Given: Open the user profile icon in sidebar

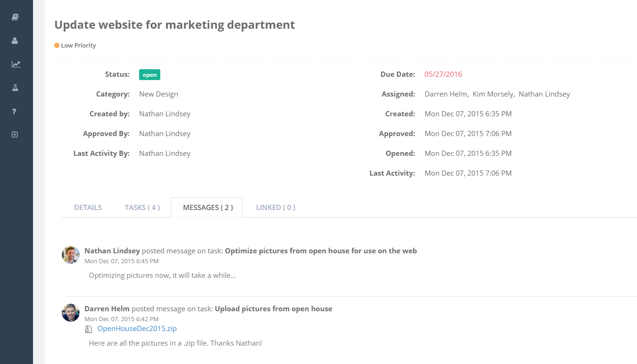Looking at the screenshot, I should click(15, 40).
